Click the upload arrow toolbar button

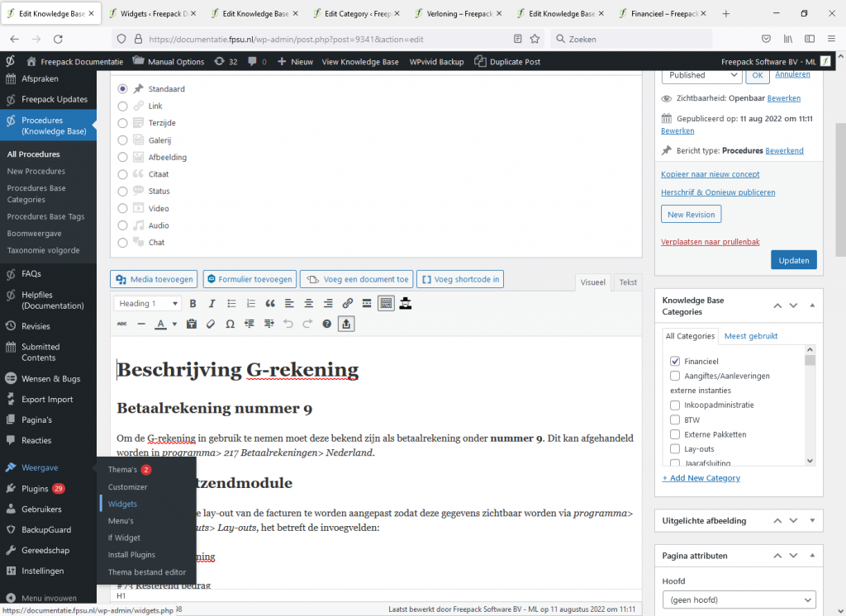(x=346, y=325)
